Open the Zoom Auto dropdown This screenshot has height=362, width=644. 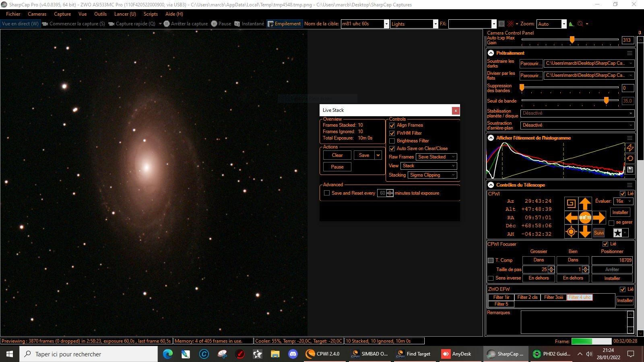(x=551, y=24)
